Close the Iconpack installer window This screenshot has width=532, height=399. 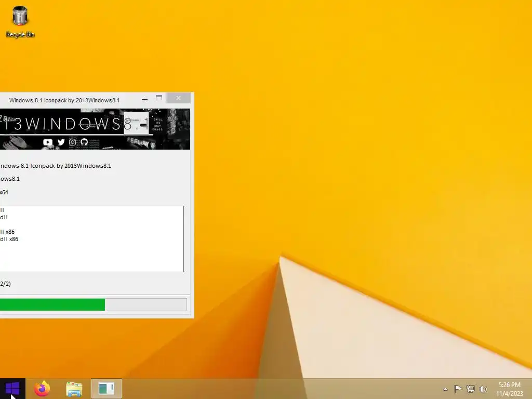pyautogui.click(x=179, y=98)
